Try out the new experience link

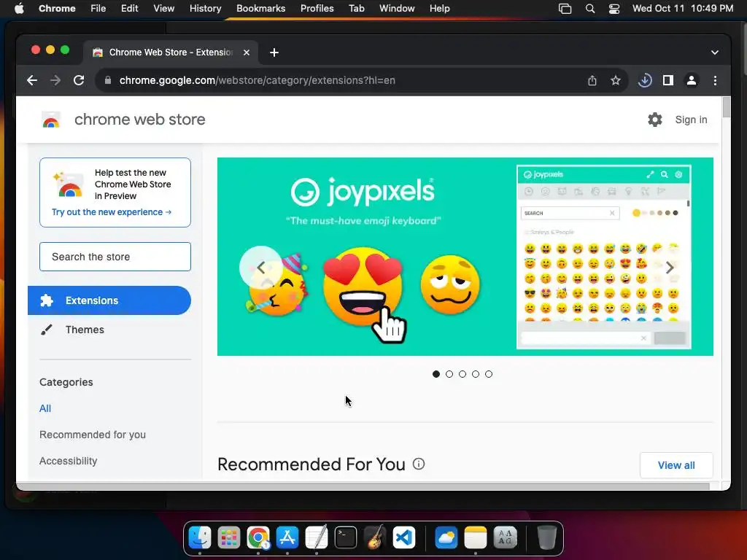[x=112, y=212]
